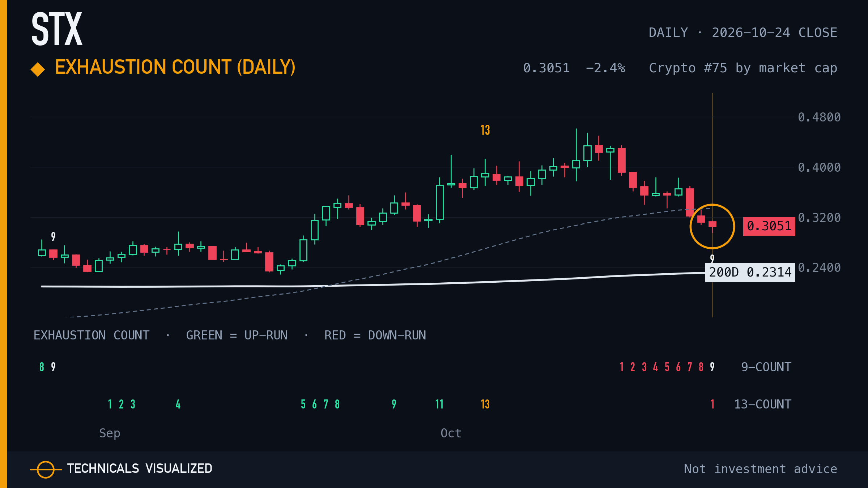
Task: Click the orange circle highlighting the latest candle
Action: coord(712,226)
